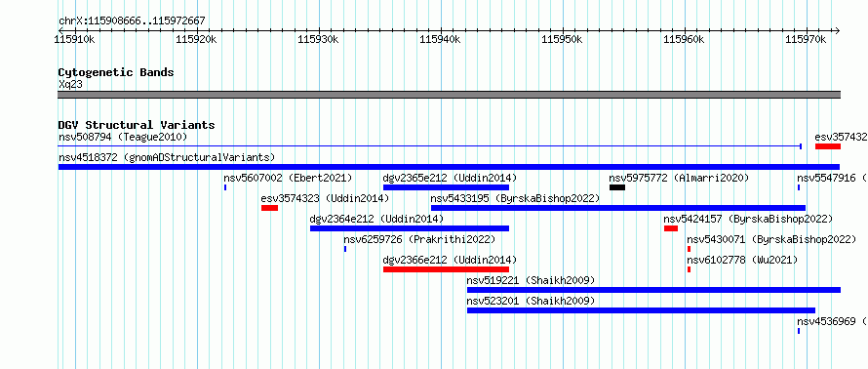The image size is (868, 369).
Task: Select the blue nsv523201 variant bar
Action: coord(641,310)
